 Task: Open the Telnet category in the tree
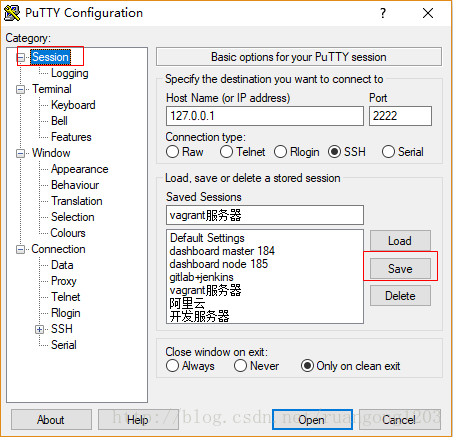[66, 297]
